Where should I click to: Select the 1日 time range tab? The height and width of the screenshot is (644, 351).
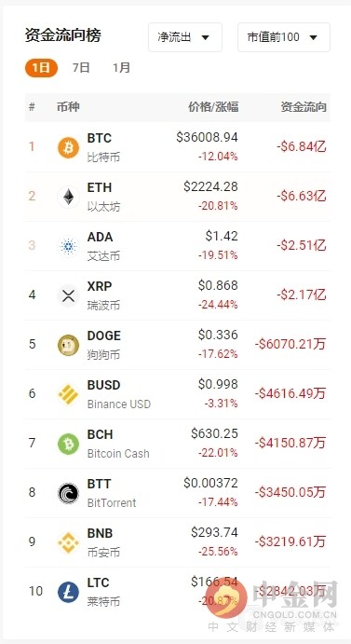41,68
